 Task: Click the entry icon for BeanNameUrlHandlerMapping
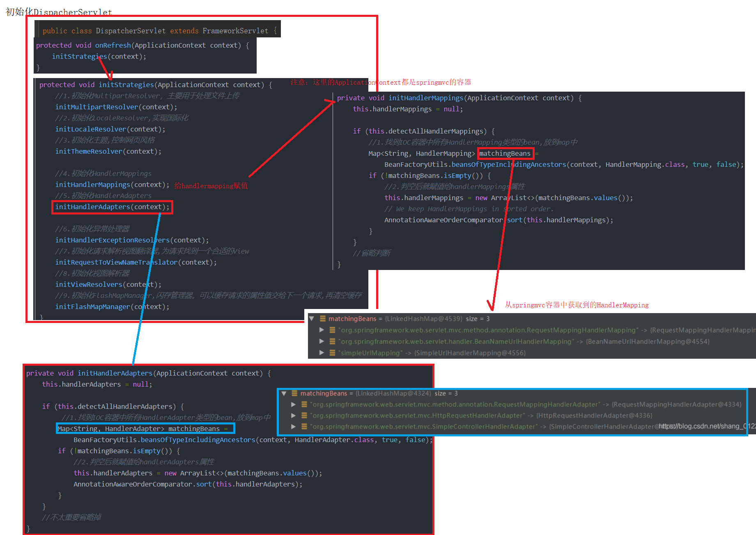pyautogui.click(x=332, y=341)
